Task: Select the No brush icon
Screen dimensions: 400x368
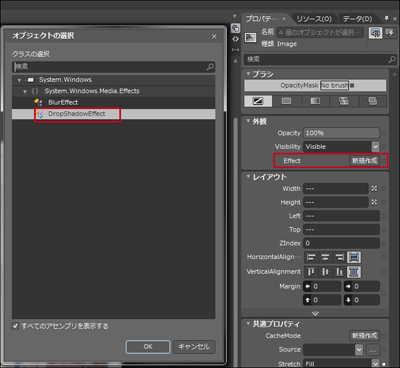Action: [x=258, y=101]
